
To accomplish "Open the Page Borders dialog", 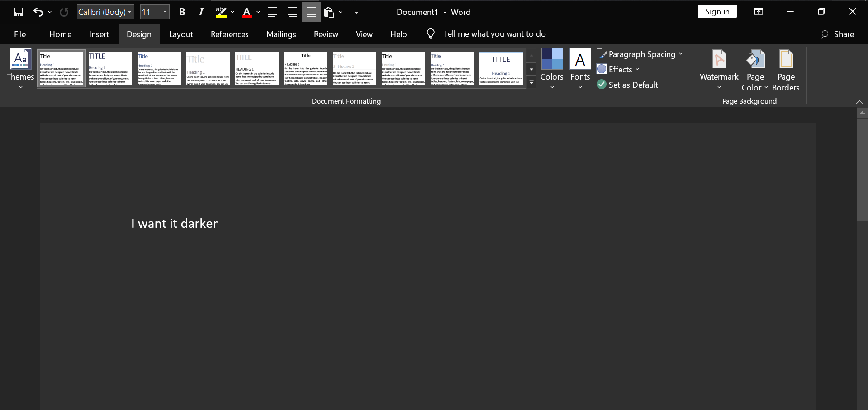I will coord(786,69).
